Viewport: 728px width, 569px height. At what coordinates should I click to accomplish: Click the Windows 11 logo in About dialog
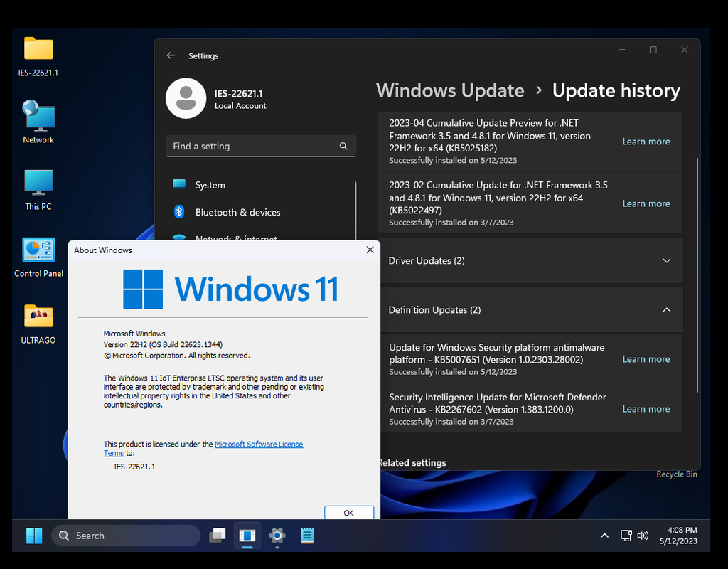pos(231,289)
